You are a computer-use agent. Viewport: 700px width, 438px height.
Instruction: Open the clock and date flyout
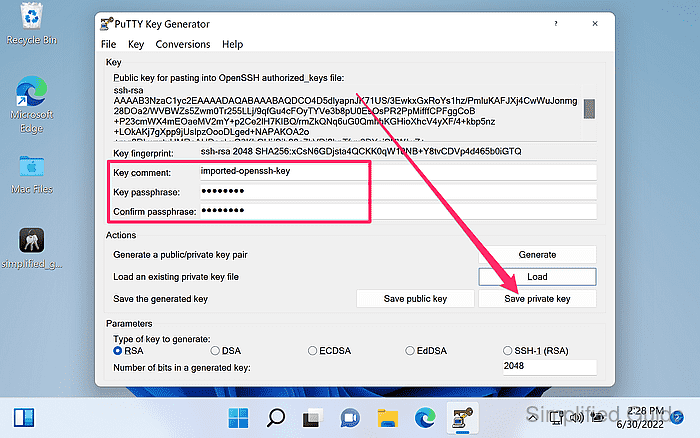(x=641, y=417)
